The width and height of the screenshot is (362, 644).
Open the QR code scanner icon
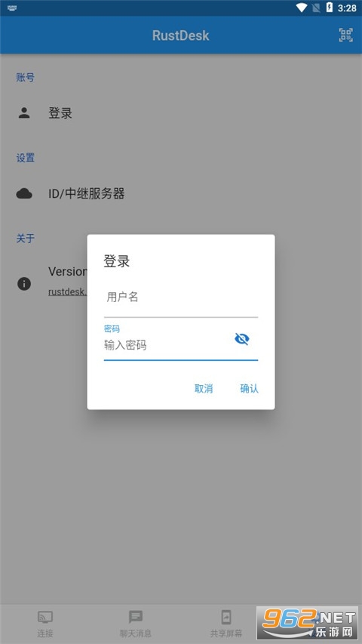click(x=345, y=35)
